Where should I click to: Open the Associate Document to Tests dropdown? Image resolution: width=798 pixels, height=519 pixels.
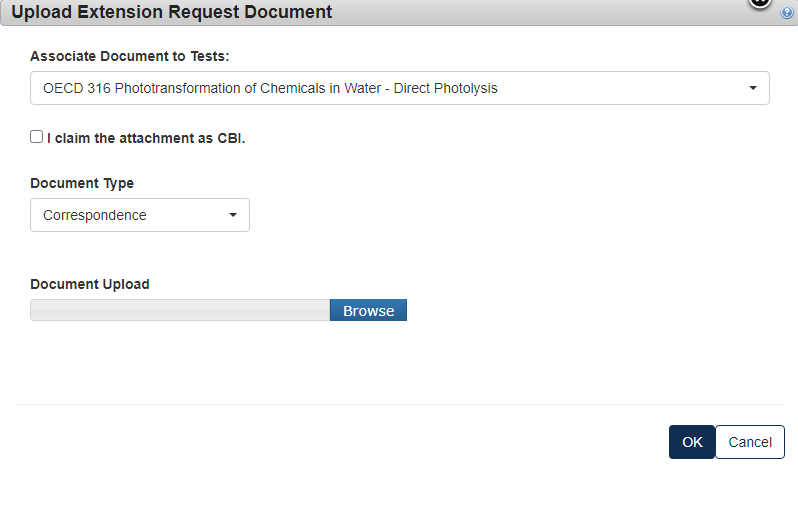[x=399, y=88]
